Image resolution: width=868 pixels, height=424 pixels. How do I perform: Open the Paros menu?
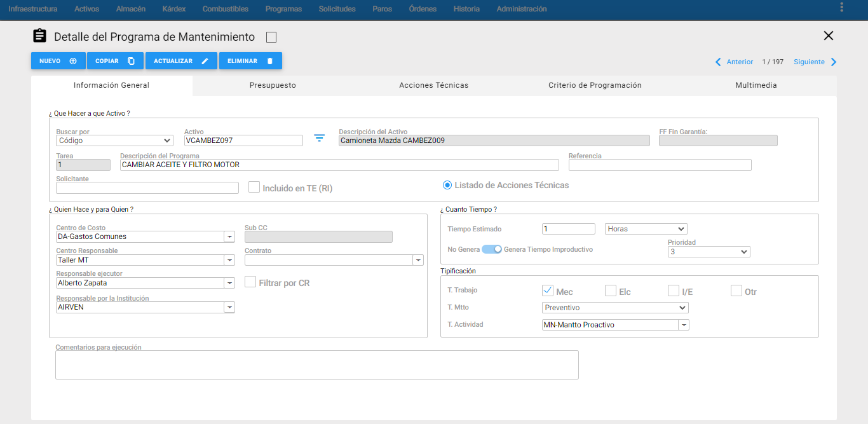(x=382, y=9)
